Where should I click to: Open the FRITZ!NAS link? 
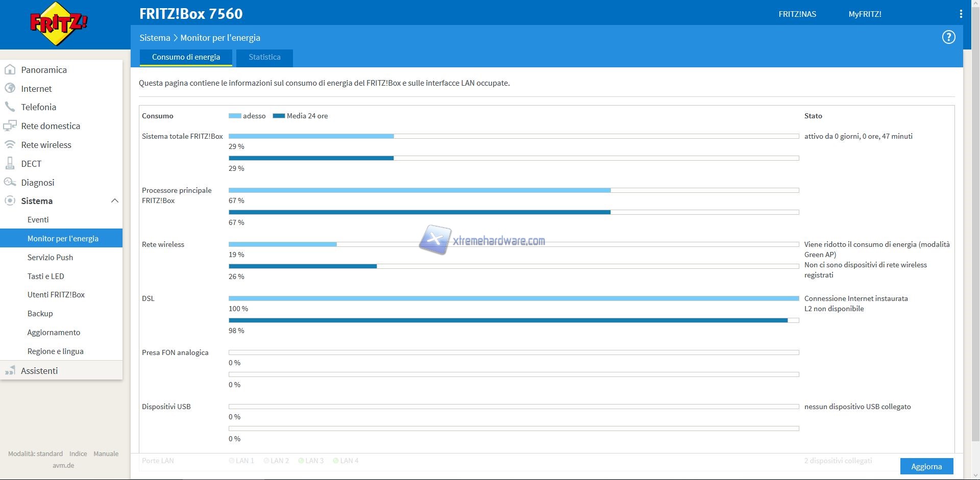click(x=797, y=14)
